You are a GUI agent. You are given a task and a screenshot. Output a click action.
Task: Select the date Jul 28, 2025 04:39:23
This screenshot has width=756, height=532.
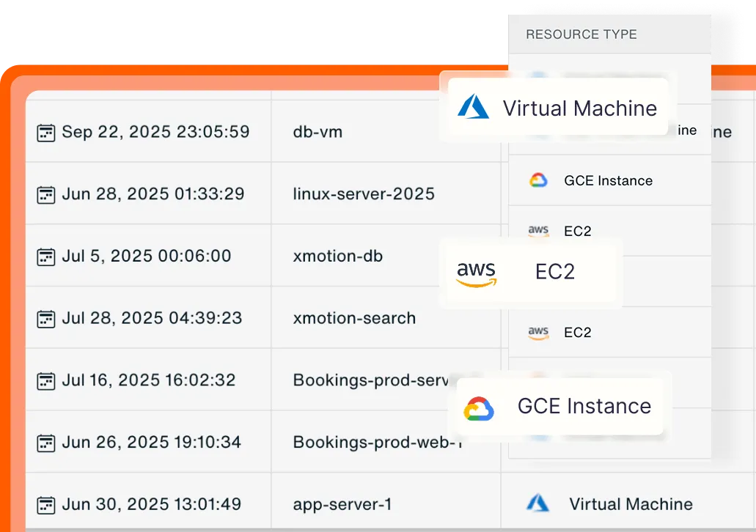tap(152, 319)
